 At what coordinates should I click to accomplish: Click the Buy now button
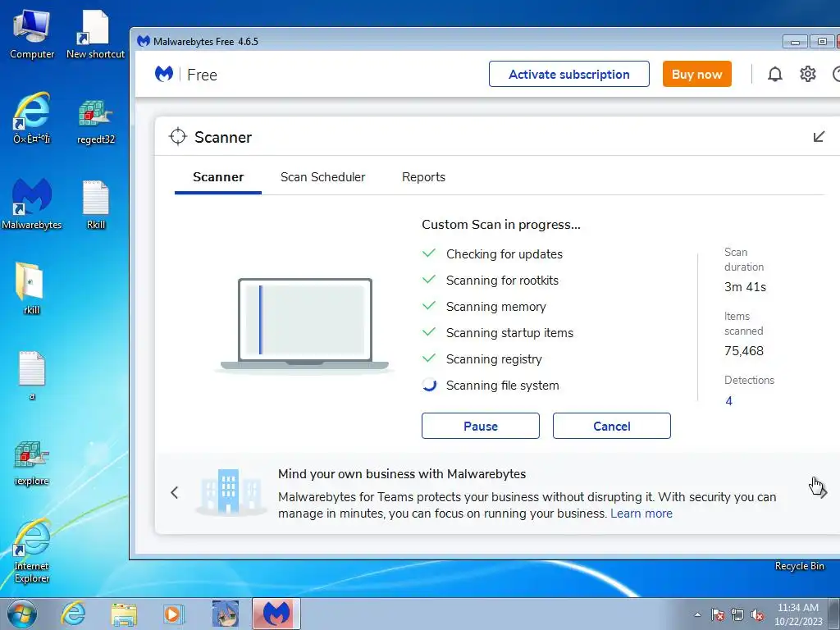tap(697, 74)
